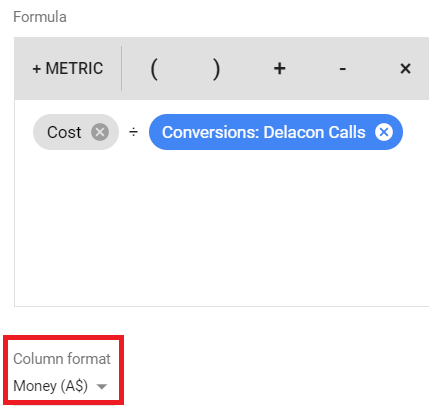Click the + METRIC button

68,68
